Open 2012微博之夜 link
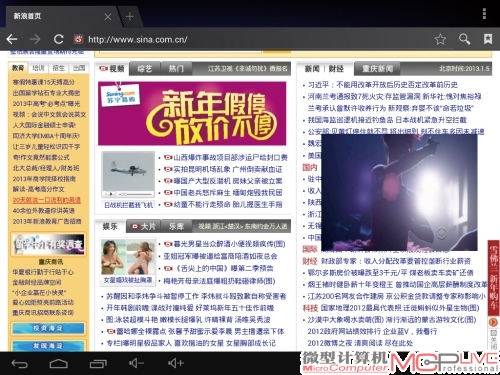This screenshot has height=375, width=500. coord(360,343)
